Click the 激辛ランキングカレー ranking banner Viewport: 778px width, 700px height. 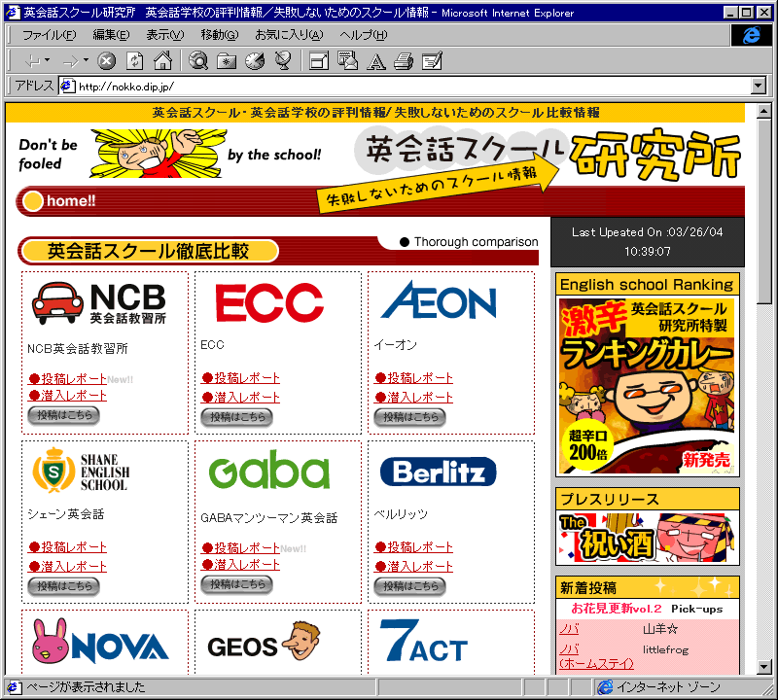647,386
